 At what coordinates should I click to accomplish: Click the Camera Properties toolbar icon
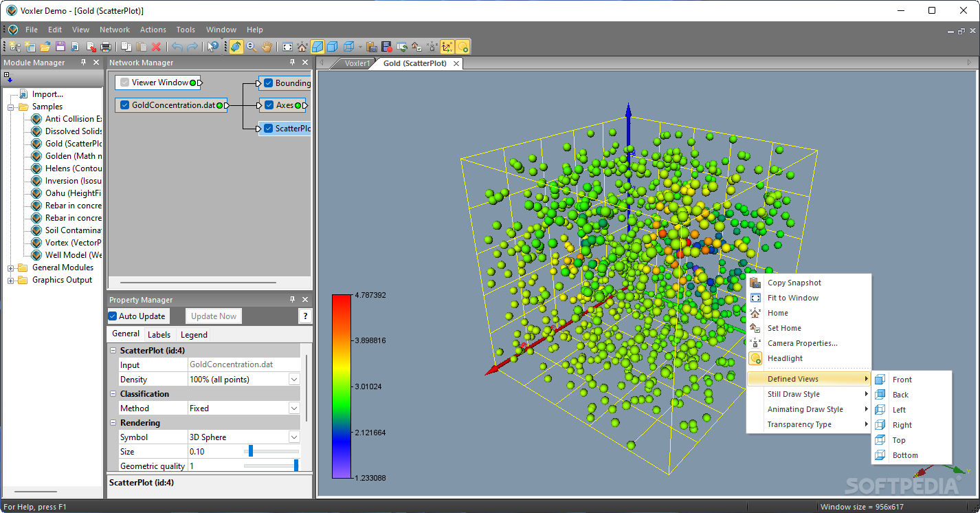[x=432, y=47]
